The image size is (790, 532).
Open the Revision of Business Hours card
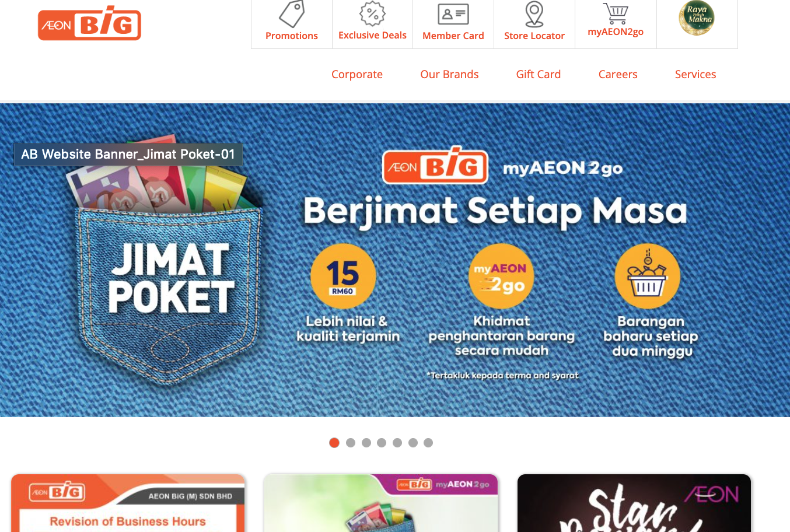tap(128, 503)
